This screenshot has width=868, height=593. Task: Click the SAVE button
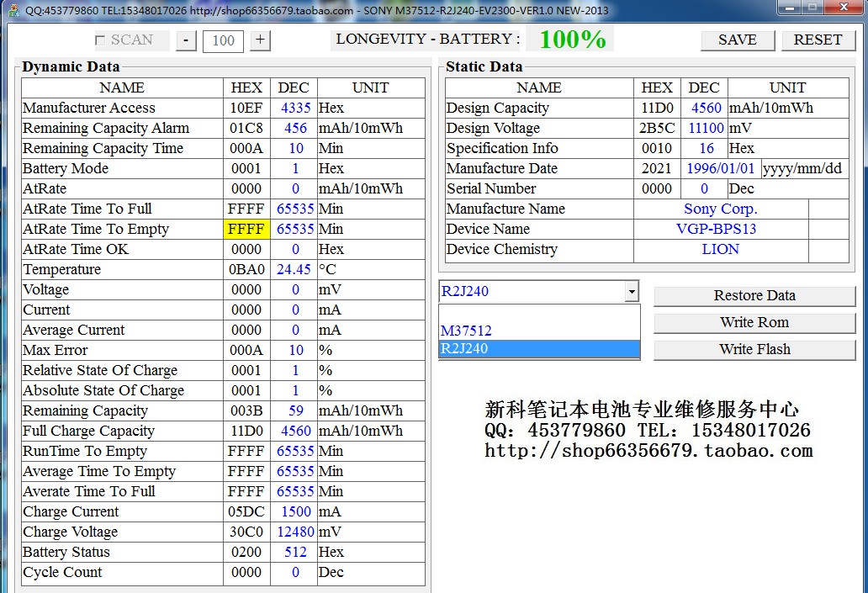point(738,40)
